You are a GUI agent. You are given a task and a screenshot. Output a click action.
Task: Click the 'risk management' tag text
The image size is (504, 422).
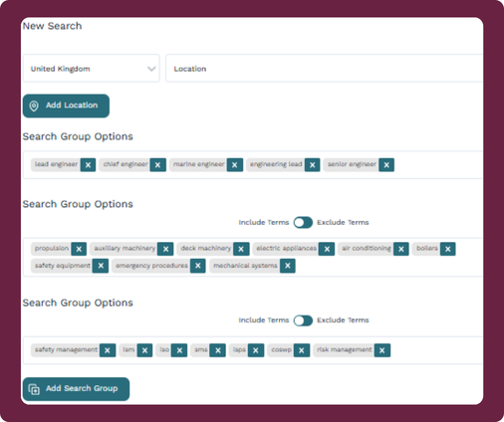coord(345,349)
